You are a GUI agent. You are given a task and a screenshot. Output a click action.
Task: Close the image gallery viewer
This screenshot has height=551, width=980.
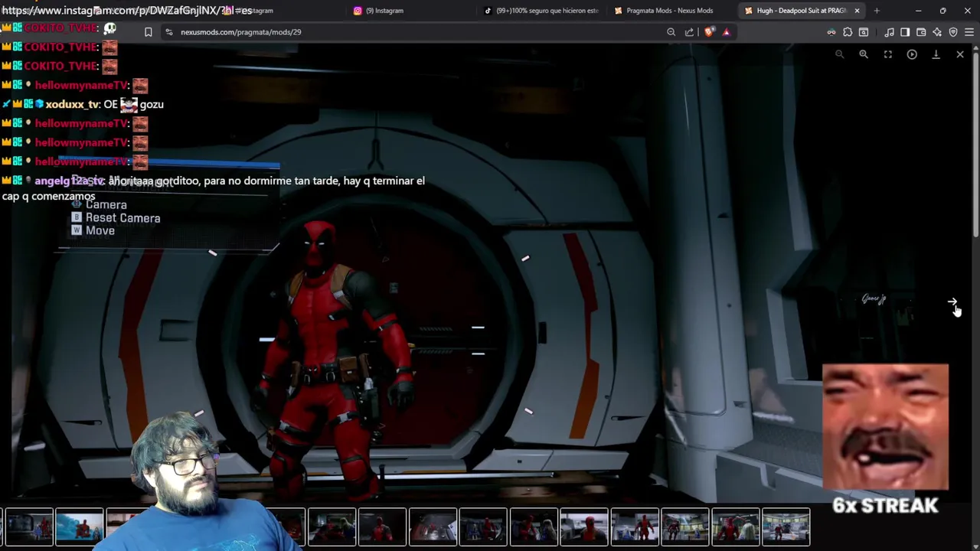[x=960, y=54]
